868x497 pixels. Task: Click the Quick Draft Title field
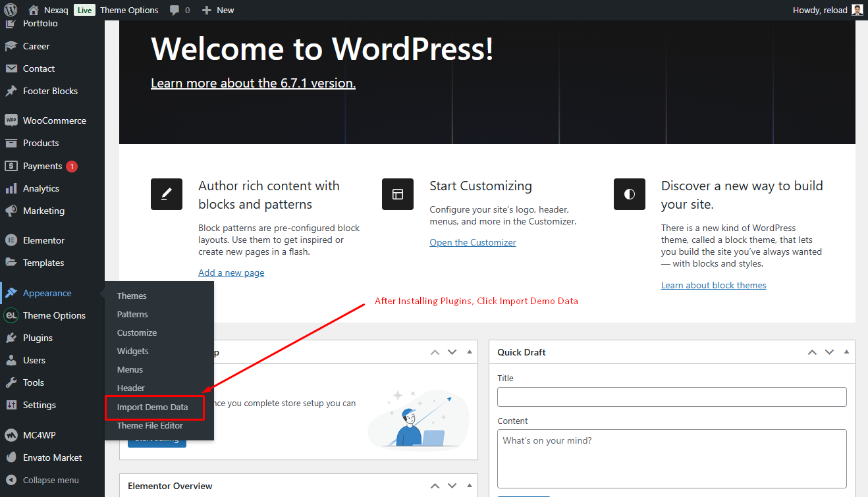672,397
